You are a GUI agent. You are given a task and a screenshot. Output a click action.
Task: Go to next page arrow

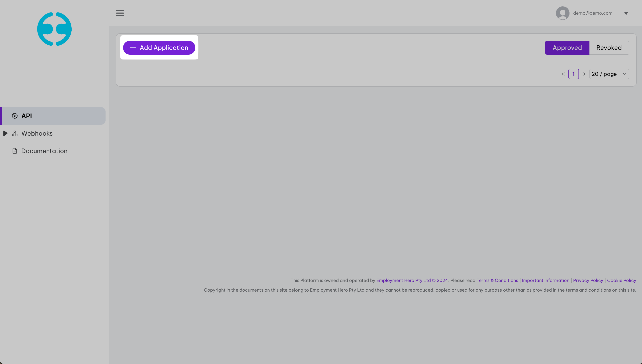(x=584, y=74)
